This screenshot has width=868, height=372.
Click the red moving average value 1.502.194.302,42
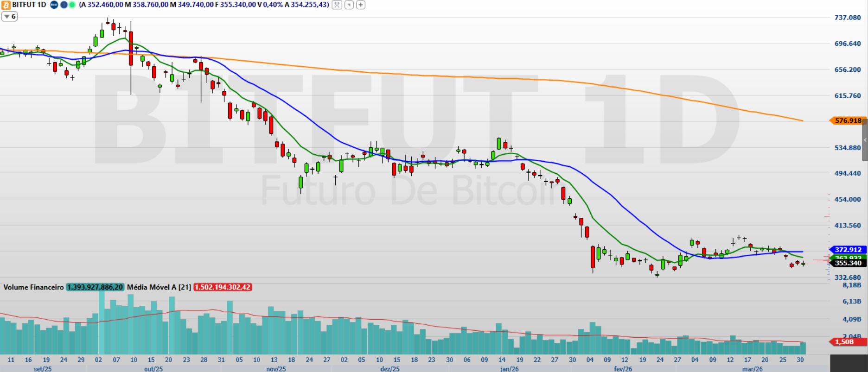point(223,287)
